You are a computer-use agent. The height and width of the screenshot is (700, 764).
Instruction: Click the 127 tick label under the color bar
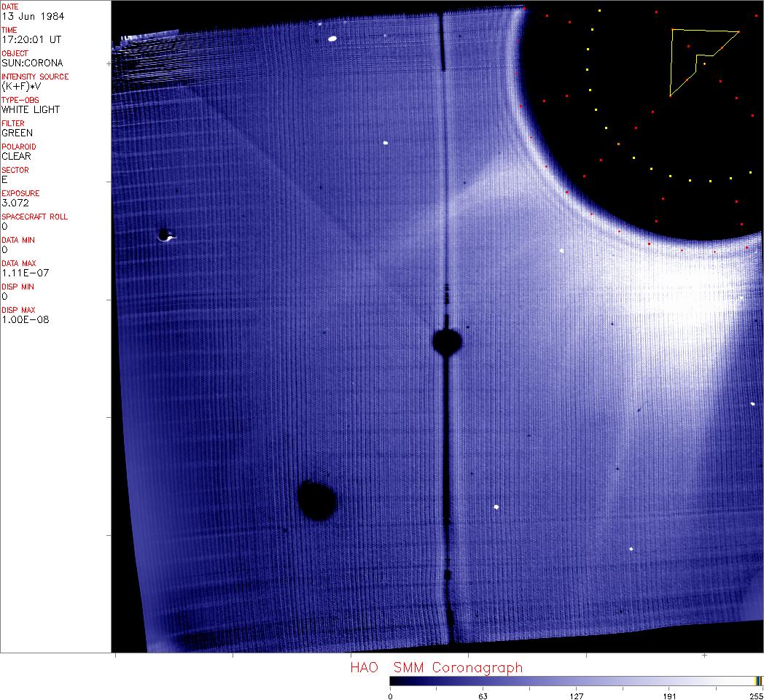click(x=576, y=696)
